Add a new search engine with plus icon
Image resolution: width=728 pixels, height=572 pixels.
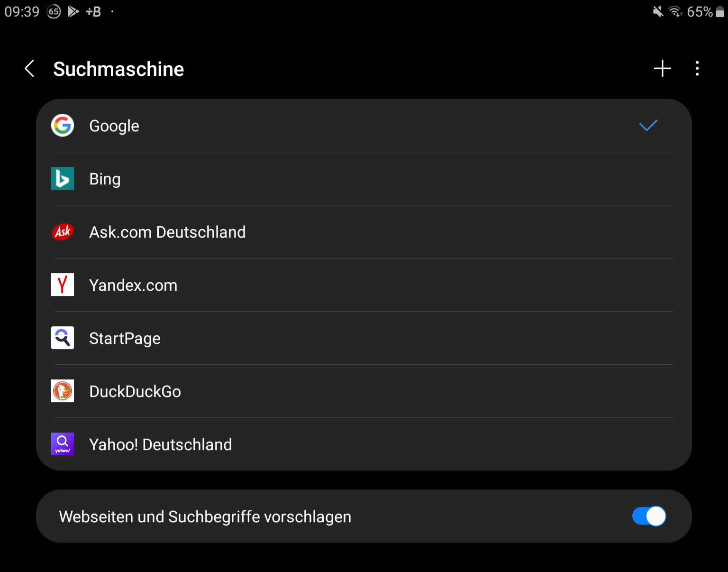662,69
